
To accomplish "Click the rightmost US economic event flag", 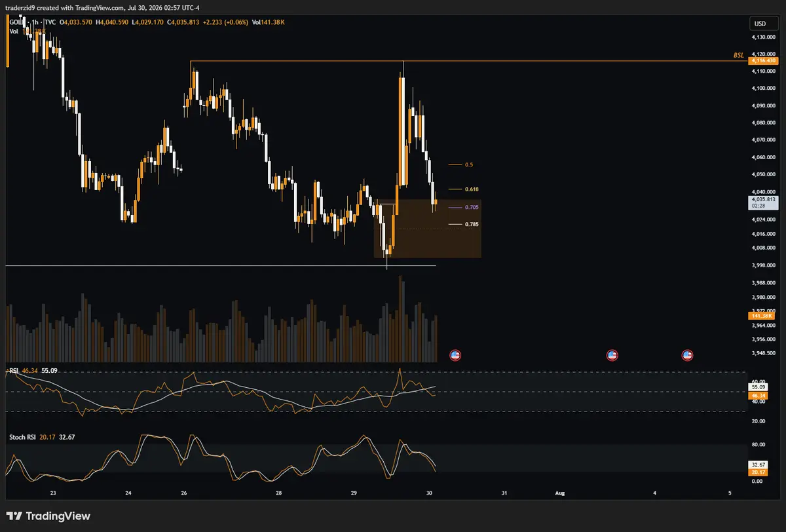I will click(x=687, y=356).
